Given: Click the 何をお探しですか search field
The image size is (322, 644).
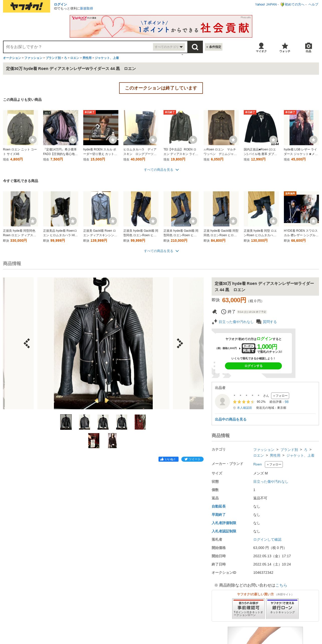Looking at the screenshot, I should tap(78, 47).
